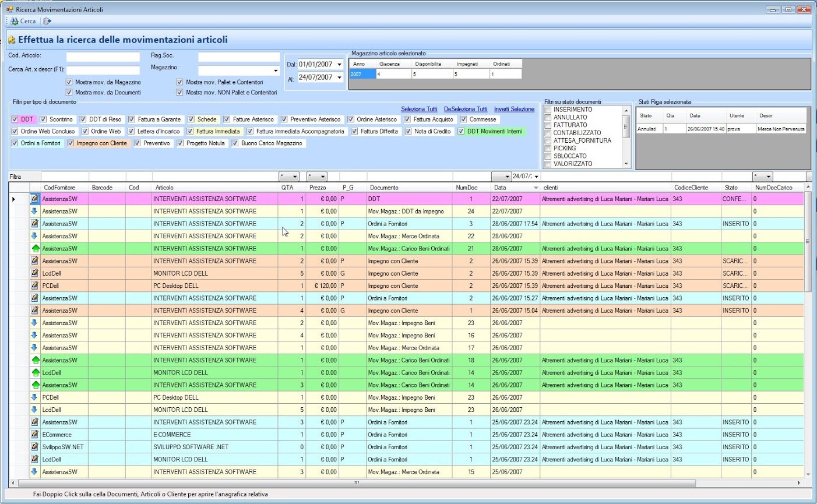Click the state filter list scrollbar down arrow
Screen dimensions: 817x504
626,164
